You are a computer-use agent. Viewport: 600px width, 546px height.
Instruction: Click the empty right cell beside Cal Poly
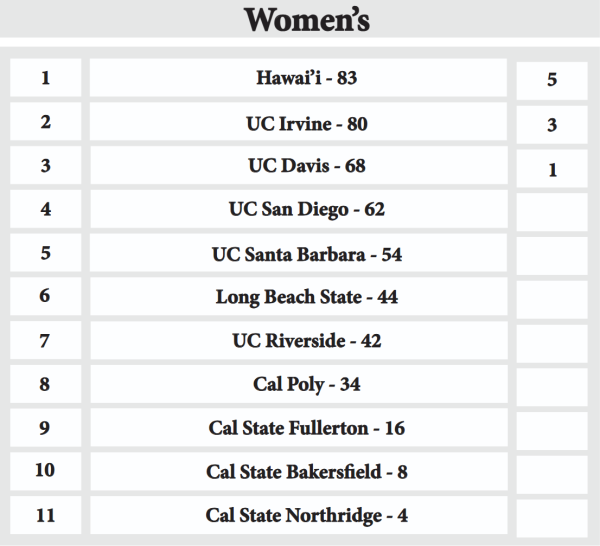(x=552, y=386)
